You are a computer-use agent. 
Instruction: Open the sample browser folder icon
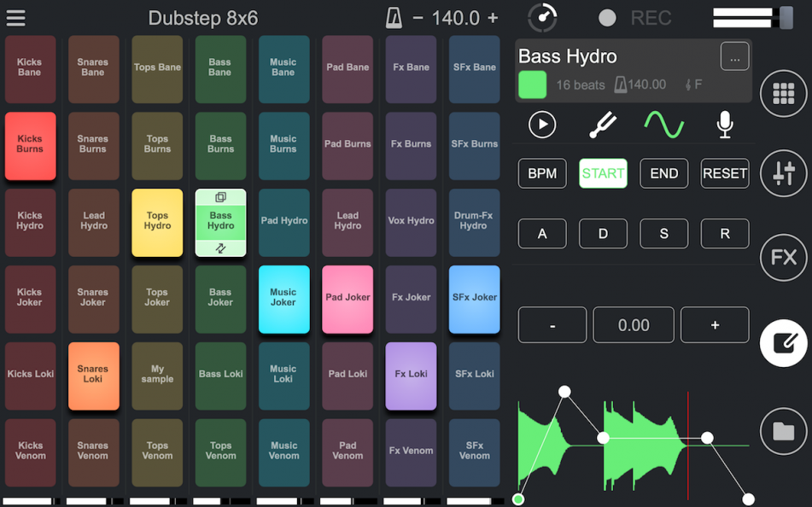pyautogui.click(x=783, y=431)
